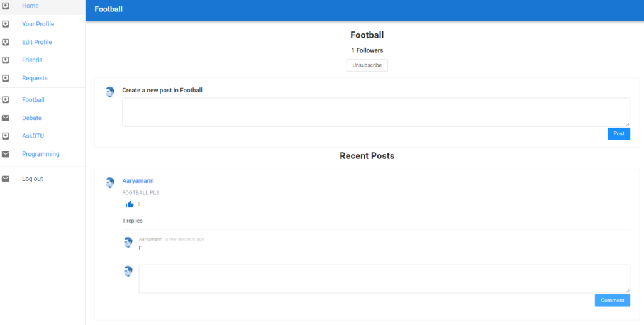Click the 'Recent Posts' heading
This screenshot has height=325, width=644.
(x=367, y=156)
